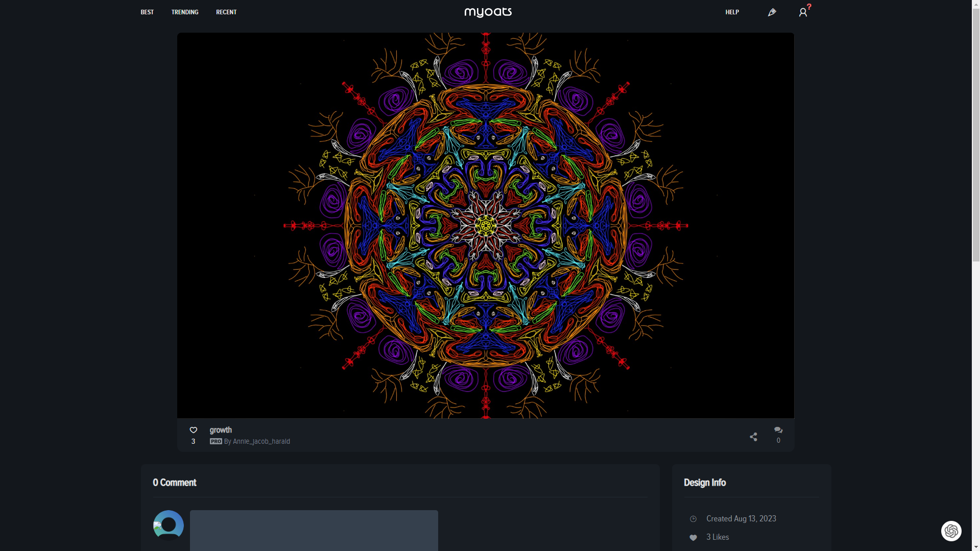Click the page vertical scrollbar
The image size is (980, 551).
pyautogui.click(x=976, y=135)
